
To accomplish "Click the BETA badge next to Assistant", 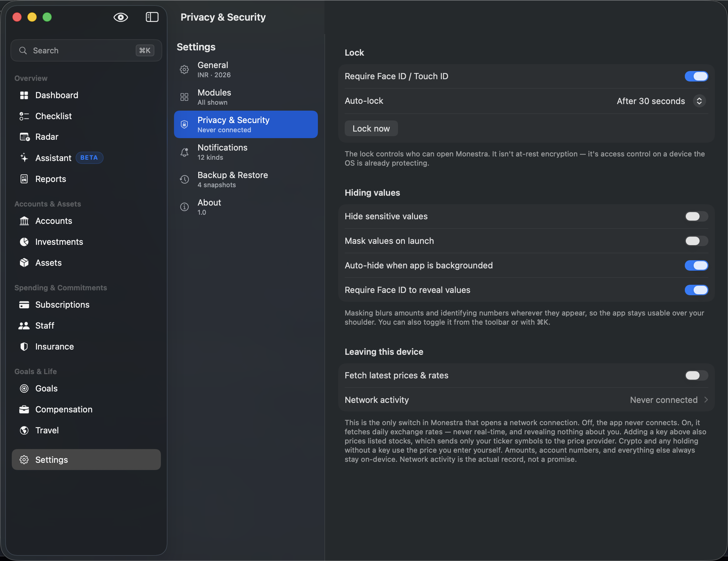I will coord(89,158).
